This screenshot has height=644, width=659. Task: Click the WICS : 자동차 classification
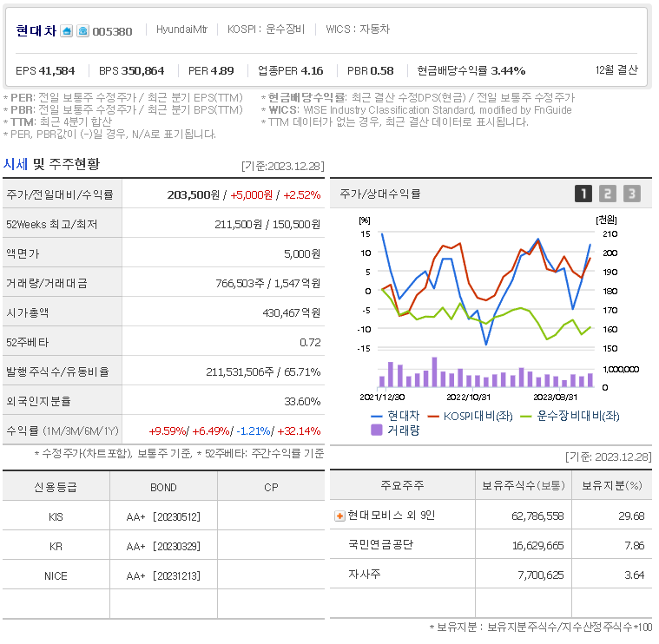pos(358,29)
